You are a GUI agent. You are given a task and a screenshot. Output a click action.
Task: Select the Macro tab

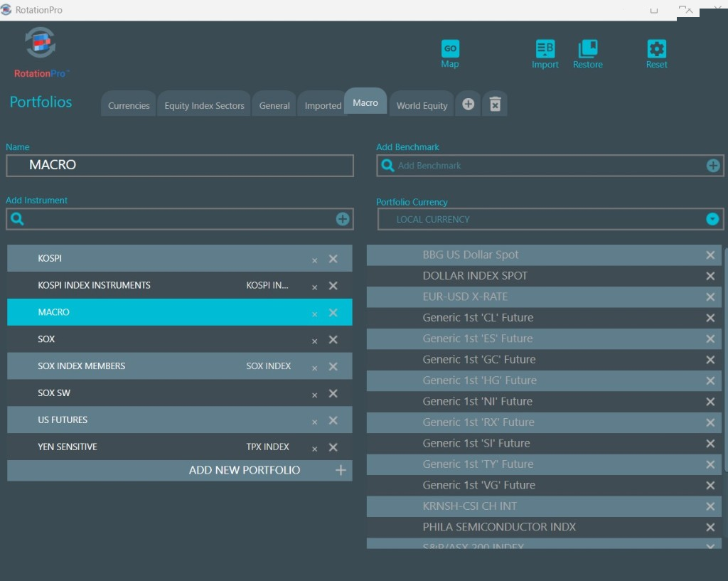pyautogui.click(x=365, y=102)
